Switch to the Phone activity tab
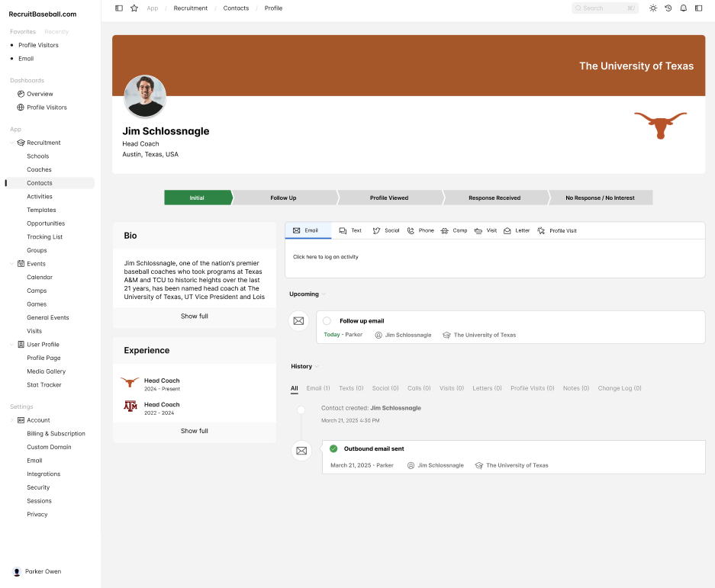Image resolution: width=715 pixels, height=588 pixels. (420, 230)
